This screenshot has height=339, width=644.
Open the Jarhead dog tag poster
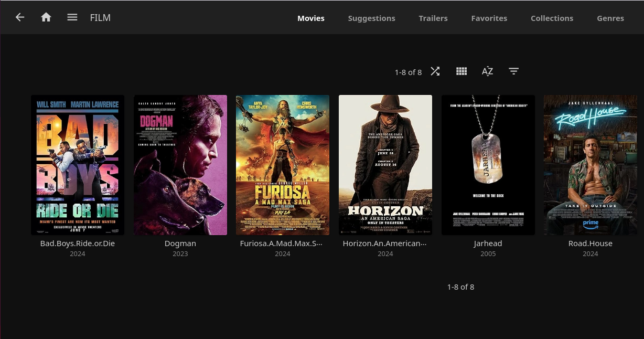point(488,165)
